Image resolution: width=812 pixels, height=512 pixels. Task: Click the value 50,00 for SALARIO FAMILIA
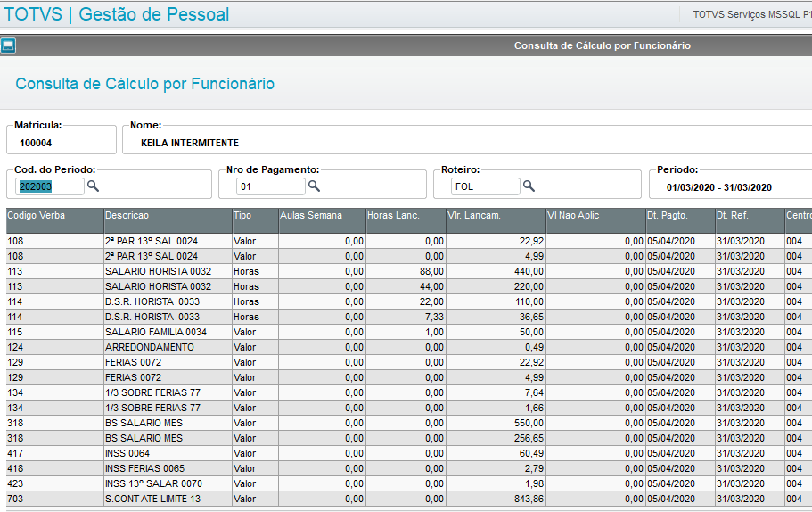(531, 332)
